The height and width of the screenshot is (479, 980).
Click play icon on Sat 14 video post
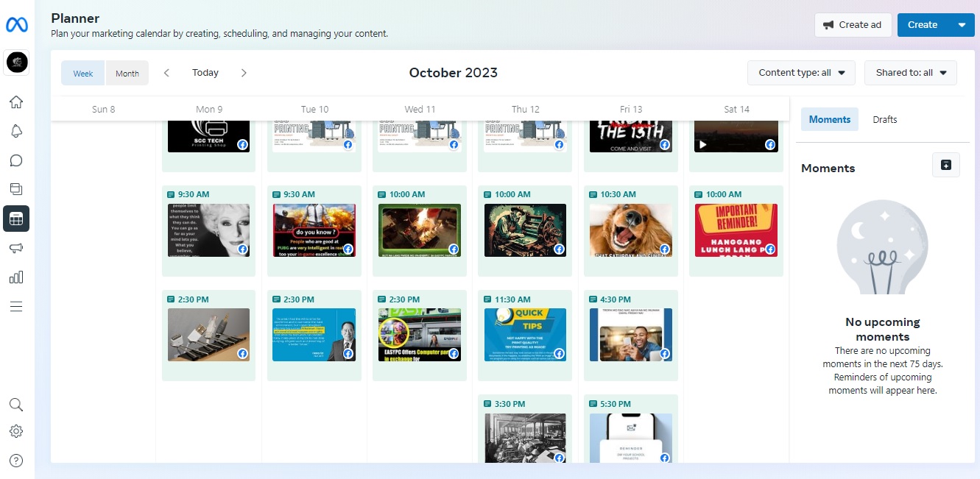pyautogui.click(x=702, y=145)
